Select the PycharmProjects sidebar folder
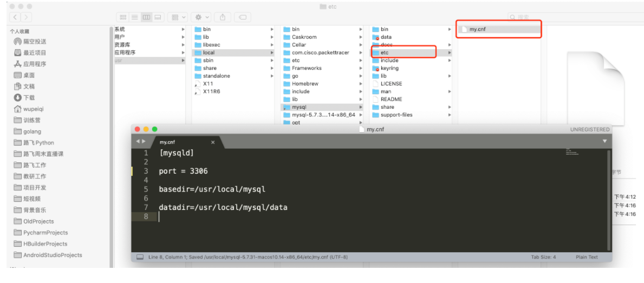644x283 pixels. pos(41,233)
